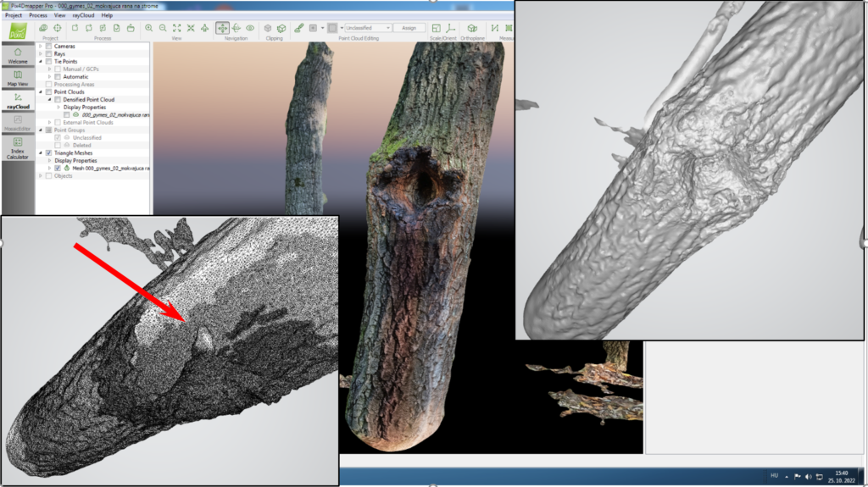
Task: Select the Orthoplane tool icon
Action: (x=472, y=28)
